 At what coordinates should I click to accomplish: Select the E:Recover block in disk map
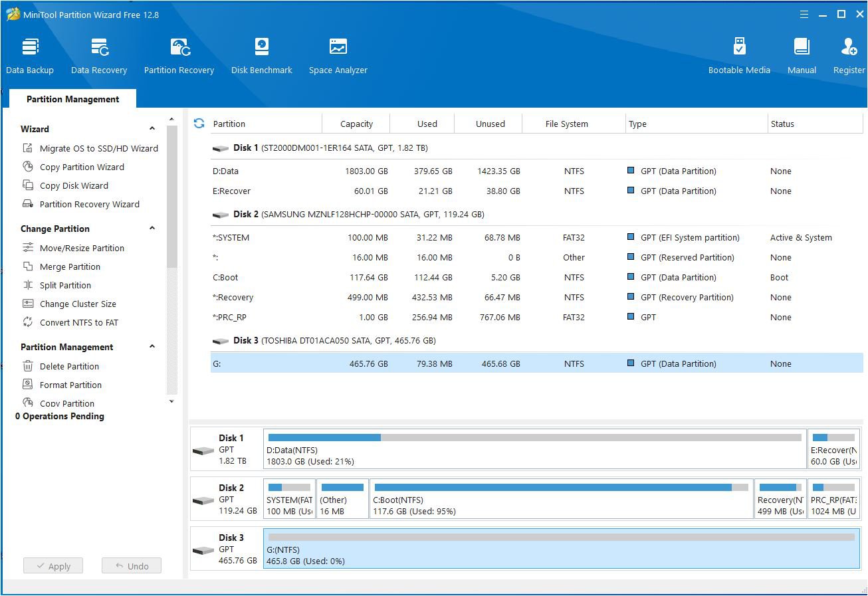[x=834, y=449]
